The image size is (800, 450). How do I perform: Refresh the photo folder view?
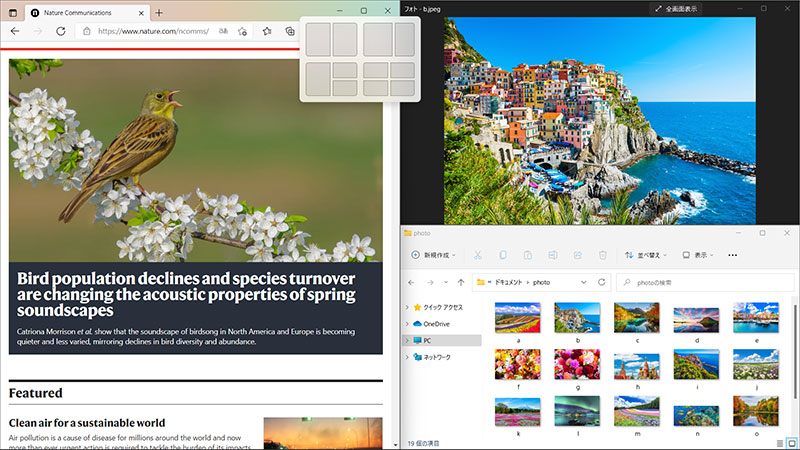point(602,282)
